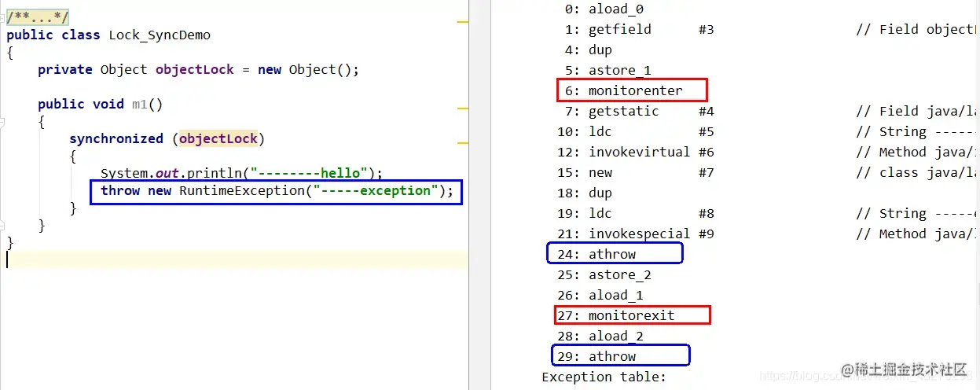Screen dimensions: 980x390
Task: Click bytecode line '24: athrow'
Action: point(596,254)
